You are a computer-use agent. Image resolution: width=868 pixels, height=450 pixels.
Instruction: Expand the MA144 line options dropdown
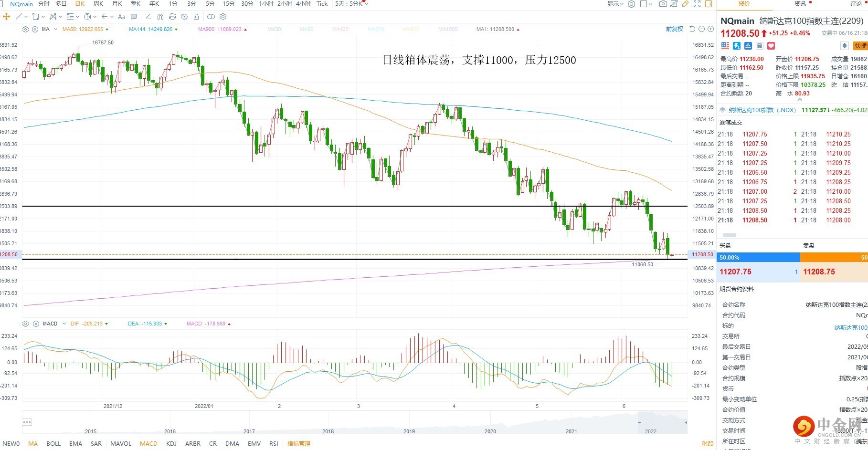point(176,30)
